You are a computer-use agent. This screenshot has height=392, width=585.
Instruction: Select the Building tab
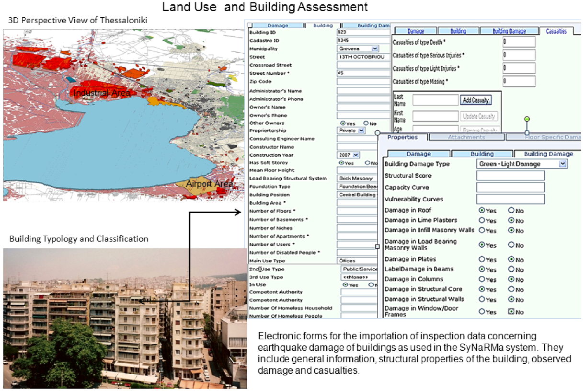click(x=482, y=154)
